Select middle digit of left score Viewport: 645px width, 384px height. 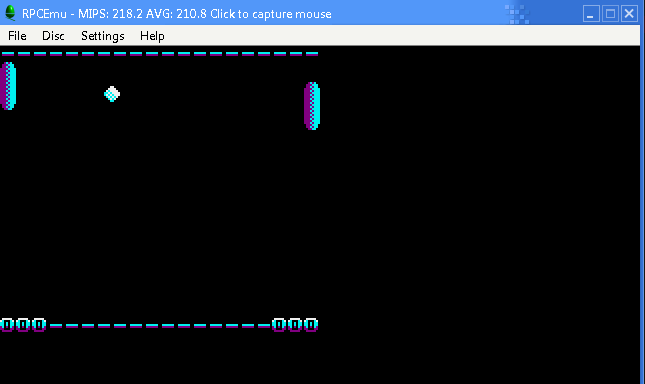pos(23,325)
